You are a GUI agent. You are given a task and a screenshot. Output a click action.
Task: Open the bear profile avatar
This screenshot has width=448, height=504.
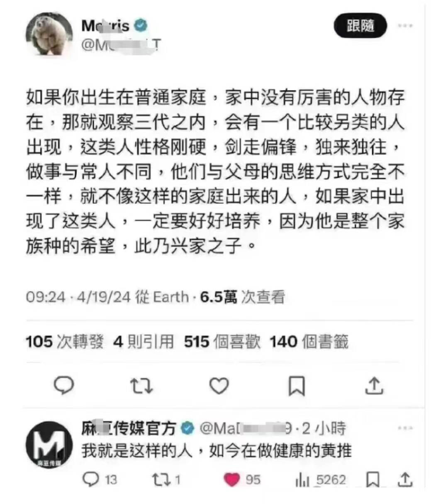point(49,34)
